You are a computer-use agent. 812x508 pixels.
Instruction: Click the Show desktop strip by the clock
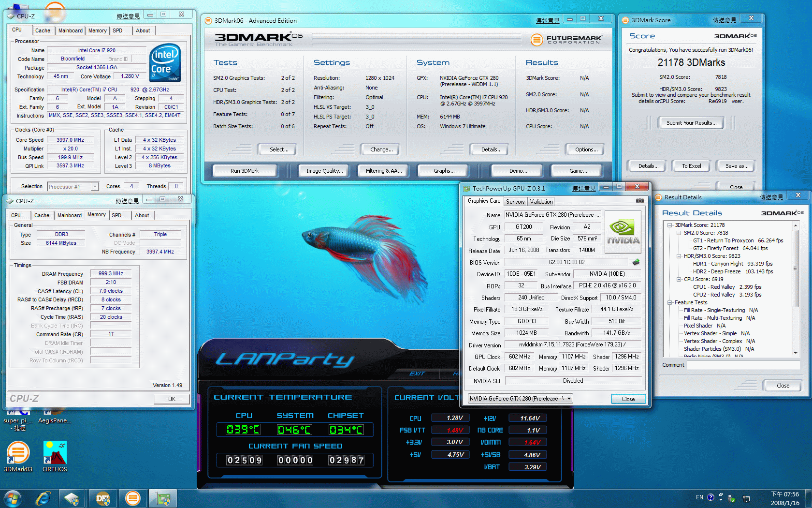click(809, 498)
